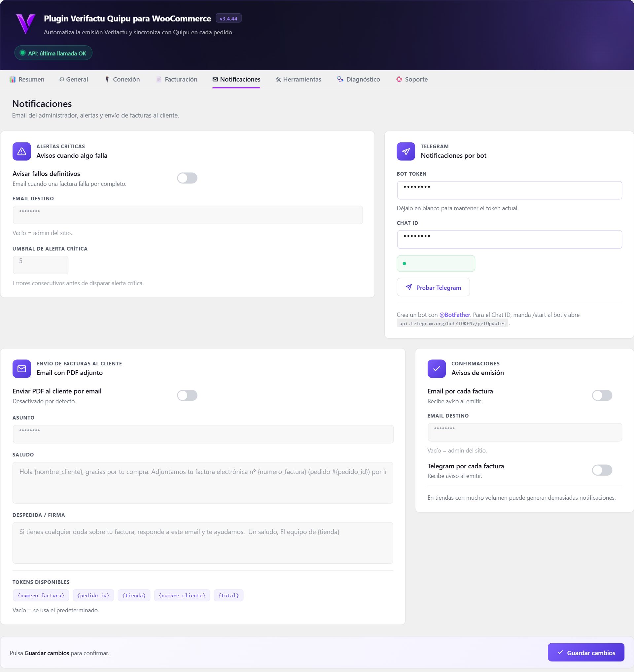Click the {nombre_cliente} token chip
The width and height of the screenshot is (634, 672).
point(182,595)
